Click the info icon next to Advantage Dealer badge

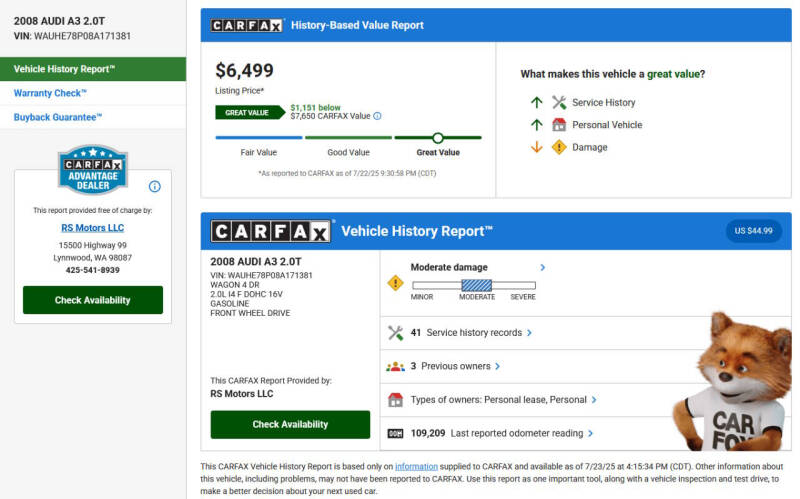pos(155,186)
